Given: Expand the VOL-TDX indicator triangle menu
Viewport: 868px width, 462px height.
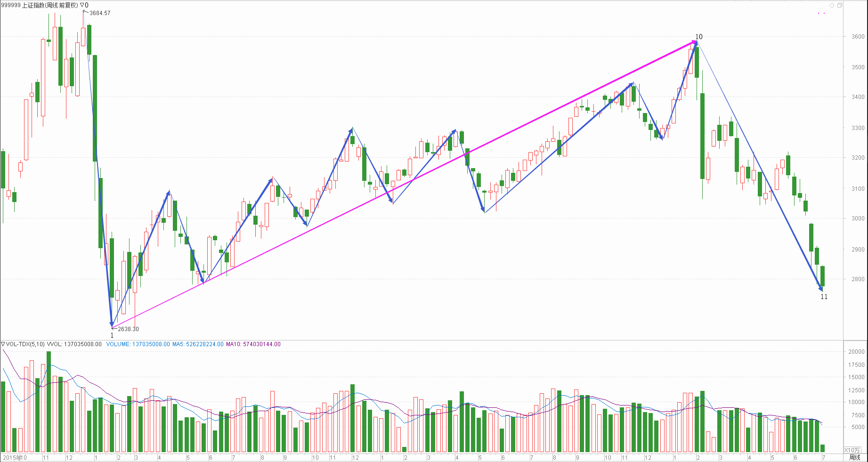Looking at the screenshot, I should coord(3,344).
